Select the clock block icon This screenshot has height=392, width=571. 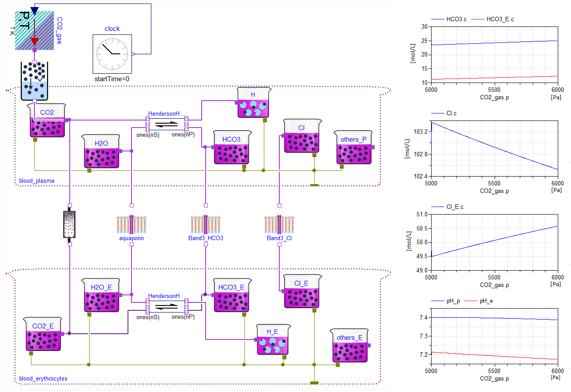click(x=112, y=54)
